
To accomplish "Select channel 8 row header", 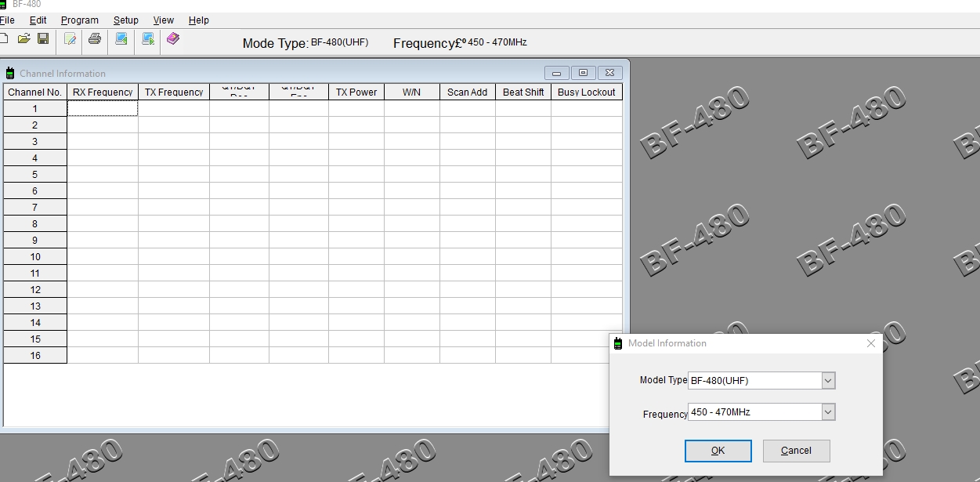I will tap(34, 224).
